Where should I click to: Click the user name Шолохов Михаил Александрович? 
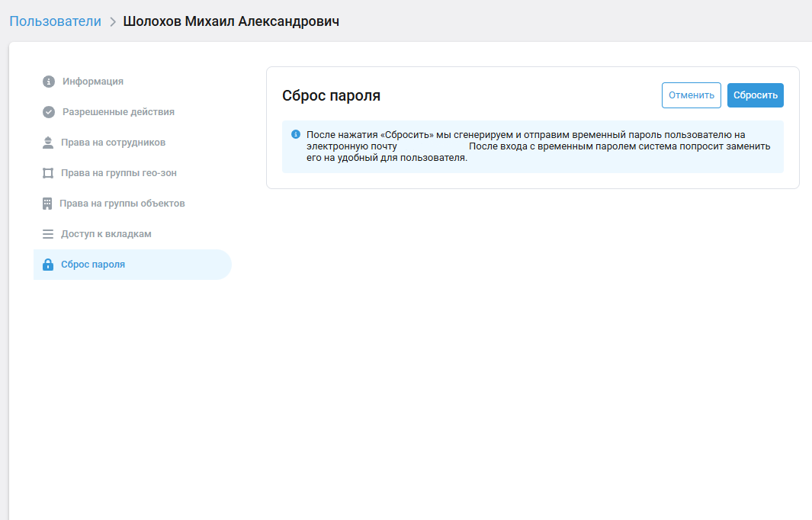[231, 21]
